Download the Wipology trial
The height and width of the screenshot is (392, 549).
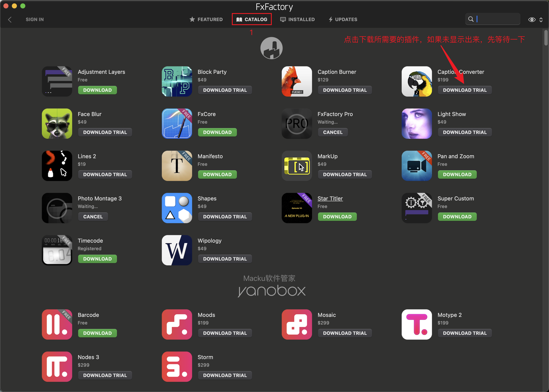click(225, 259)
